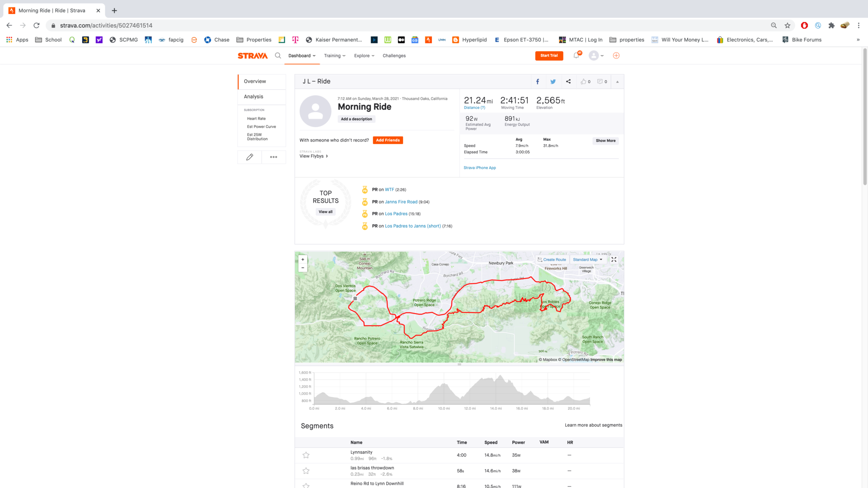Viewport: 868px width, 488px height.
Task: Open the Strava search magnifier
Action: 278,56
